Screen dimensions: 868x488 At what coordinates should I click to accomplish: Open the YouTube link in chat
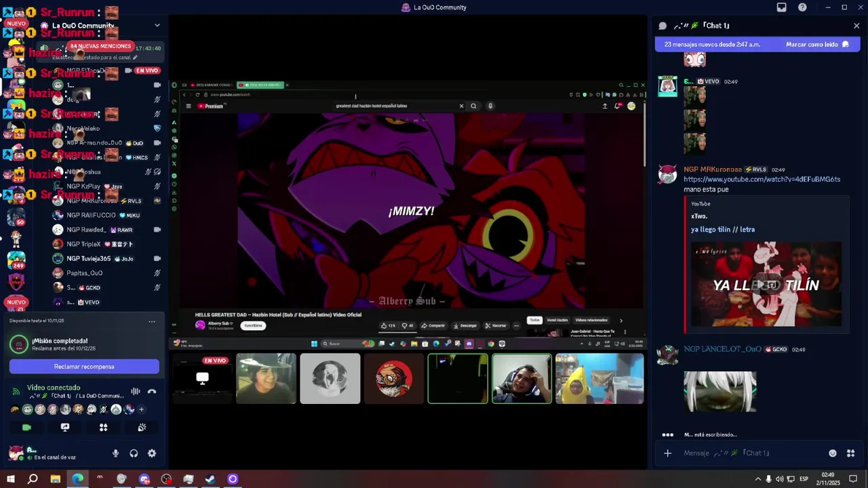click(762, 180)
